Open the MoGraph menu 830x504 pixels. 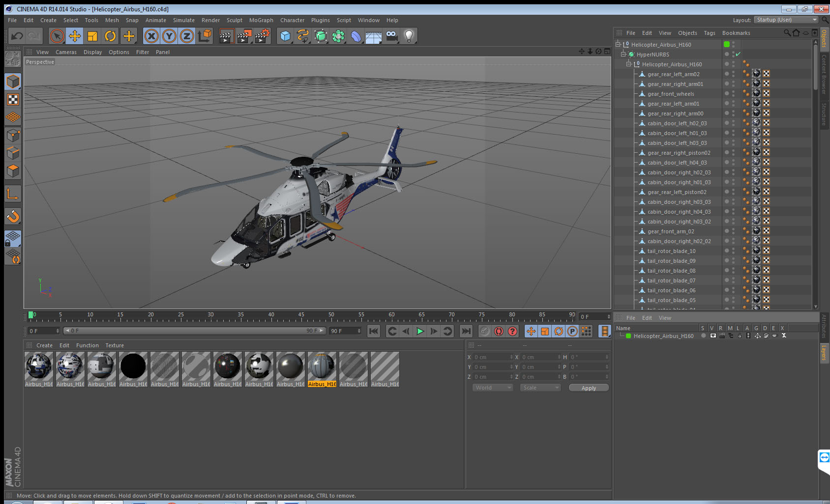click(261, 20)
